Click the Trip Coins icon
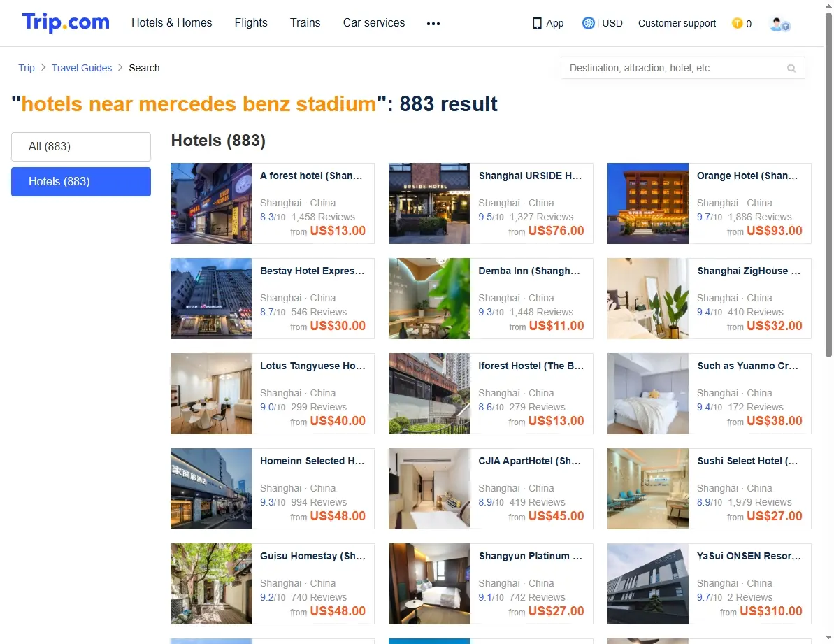Image resolution: width=834 pixels, height=644 pixels. click(x=738, y=23)
